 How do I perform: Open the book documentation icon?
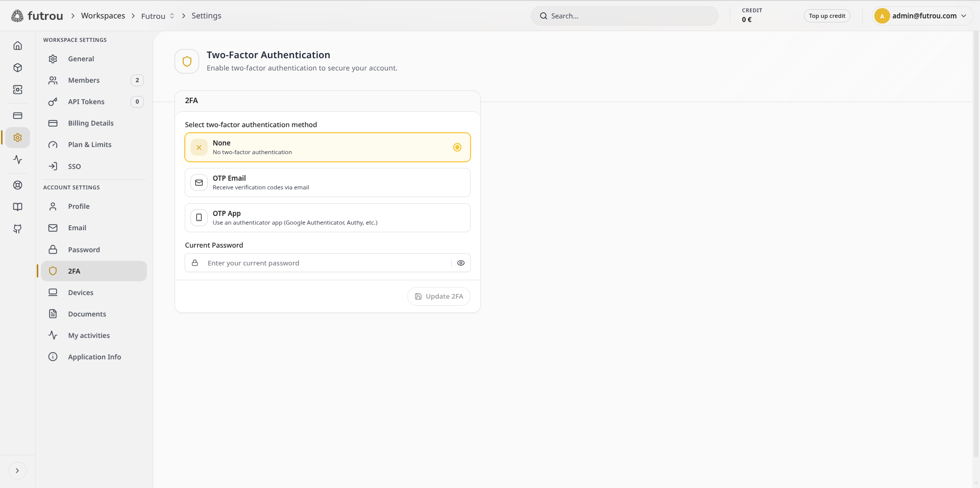coord(18,207)
